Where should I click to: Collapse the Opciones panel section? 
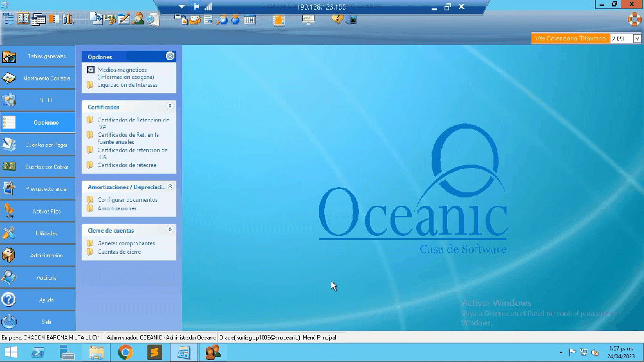click(x=170, y=57)
